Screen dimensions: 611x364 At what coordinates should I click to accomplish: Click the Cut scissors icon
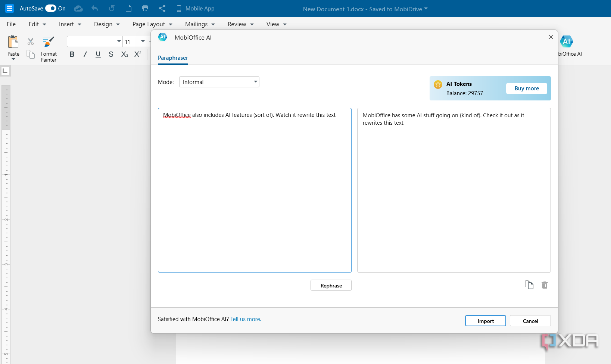[x=30, y=41]
